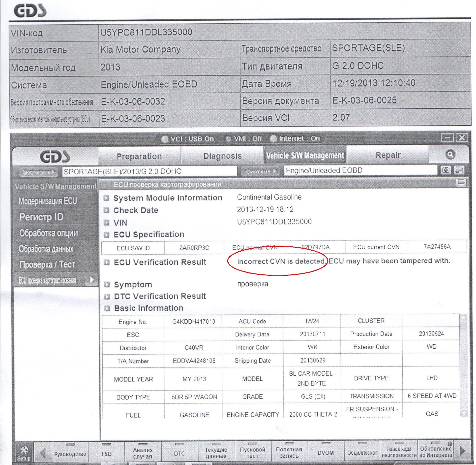Open the Preparation tab
Image resolution: width=476 pixels, height=465 pixels.
(139, 156)
